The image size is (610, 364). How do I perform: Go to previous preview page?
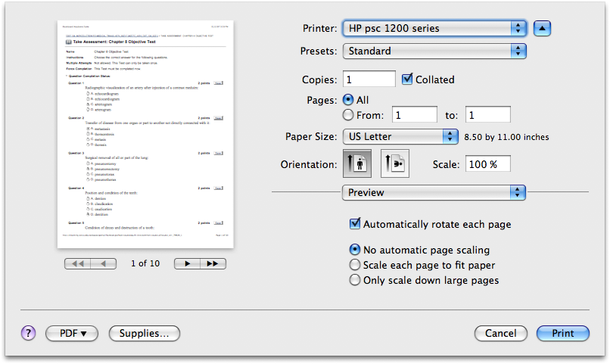pos(104,263)
